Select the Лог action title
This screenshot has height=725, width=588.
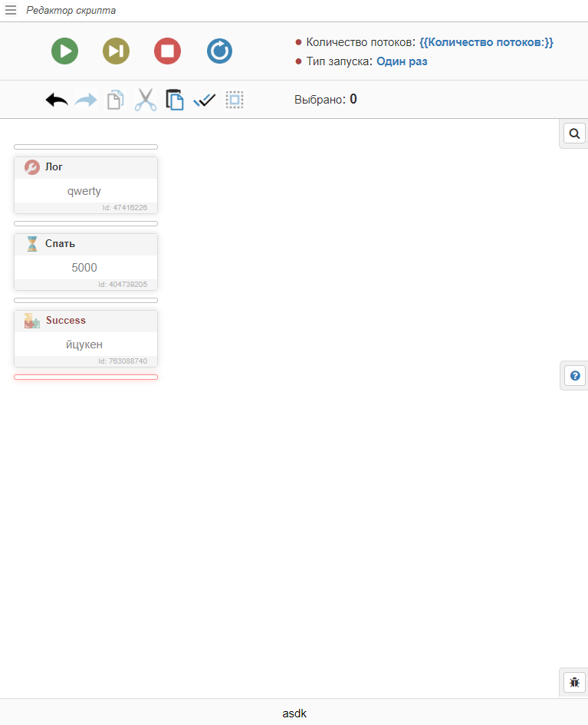(54, 167)
